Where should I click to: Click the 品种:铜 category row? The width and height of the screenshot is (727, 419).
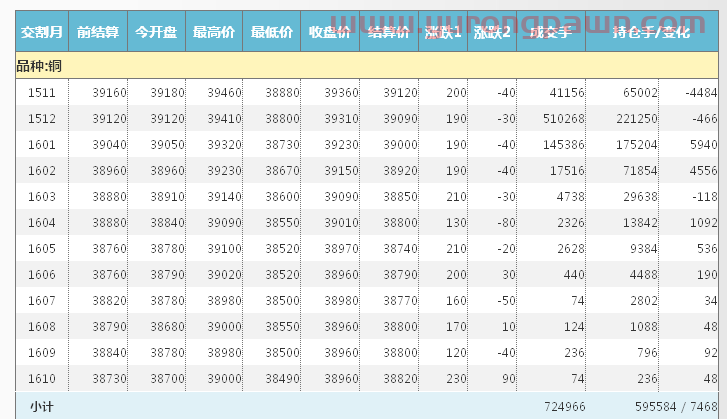click(40, 66)
